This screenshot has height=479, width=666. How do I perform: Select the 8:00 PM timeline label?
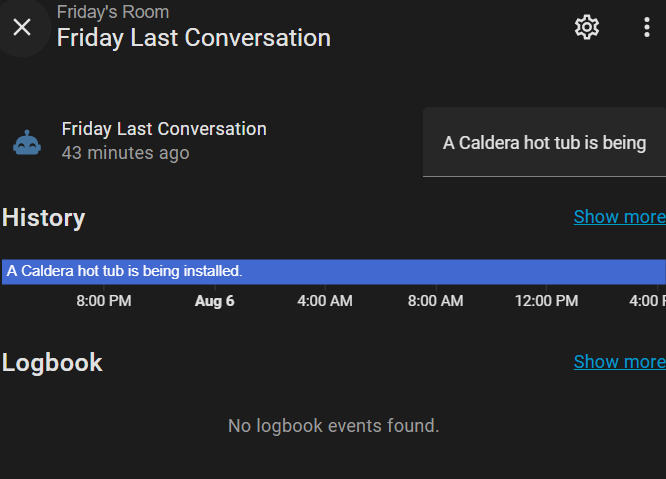point(104,301)
